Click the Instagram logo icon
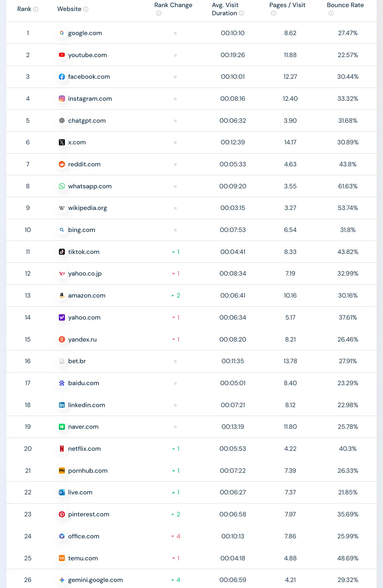This screenshot has height=588, width=383. (x=62, y=99)
